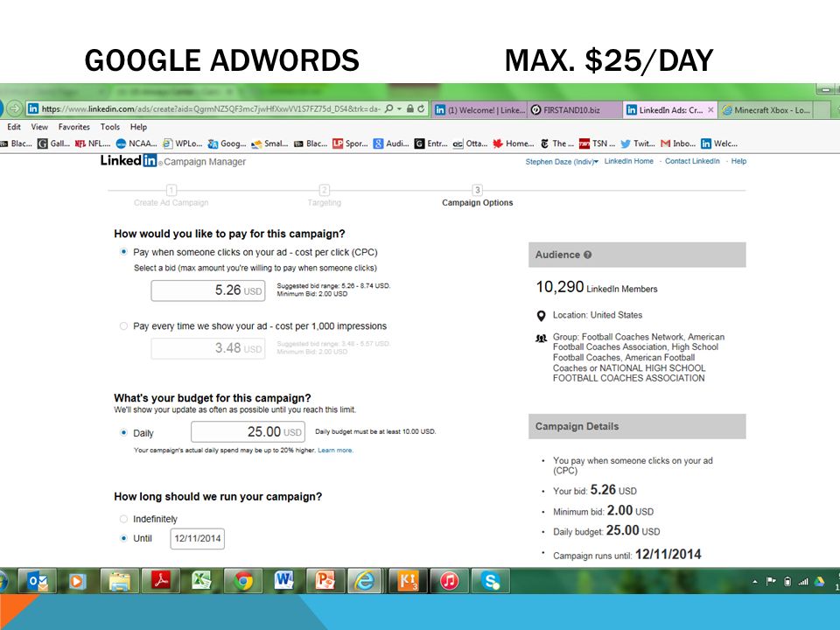Open File Explorer folder icon in taskbar

pyautogui.click(x=120, y=581)
